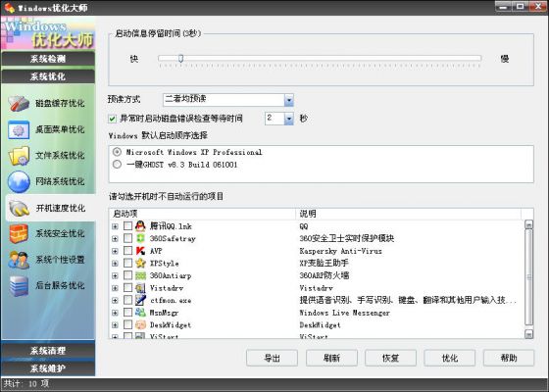This screenshot has width=549, height=392.
Task: Check the Vistadrv startup checkbox
Action: [x=127, y=288]
